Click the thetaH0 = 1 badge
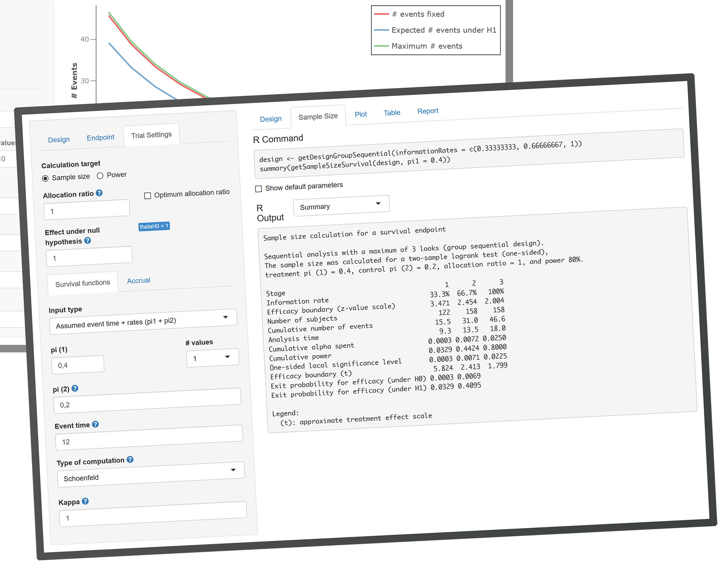Image resolution: width=728 pixels, height=566 pixels. [154, 226]
